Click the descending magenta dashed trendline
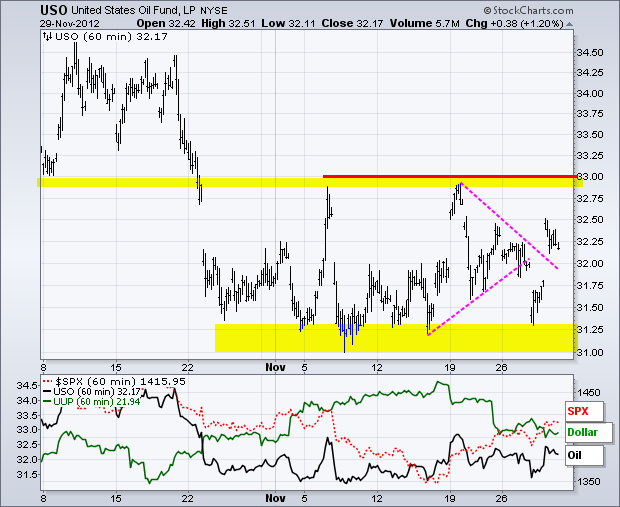 tap(509, 226)
